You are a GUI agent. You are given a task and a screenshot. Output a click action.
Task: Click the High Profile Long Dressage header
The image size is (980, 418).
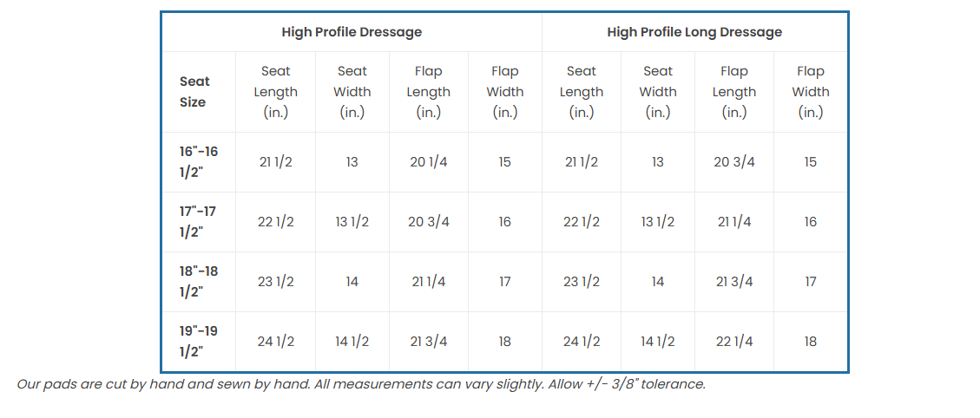[694, 32]
